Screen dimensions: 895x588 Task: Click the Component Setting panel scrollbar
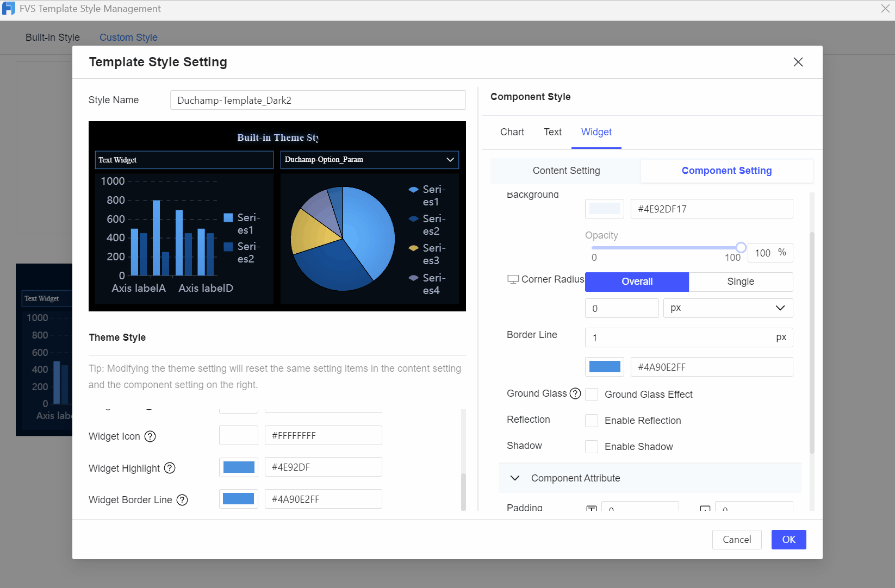tap(812, 342)
